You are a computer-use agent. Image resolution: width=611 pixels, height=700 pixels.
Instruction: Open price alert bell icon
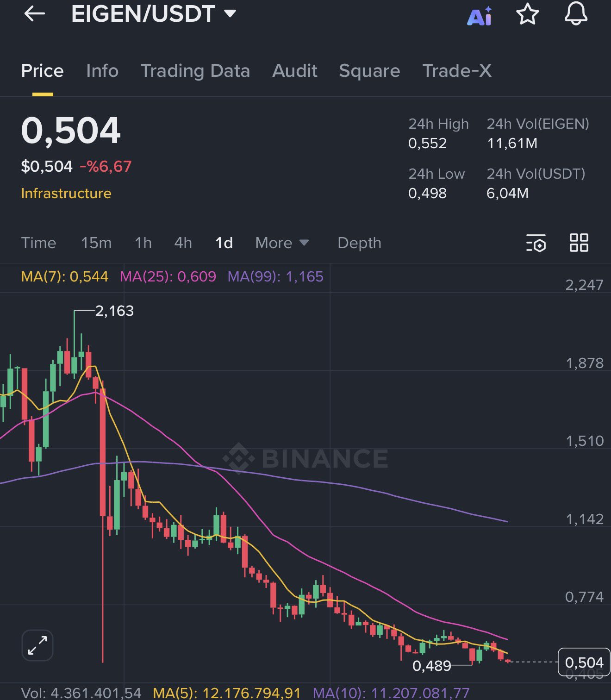(x=576, y=13)
